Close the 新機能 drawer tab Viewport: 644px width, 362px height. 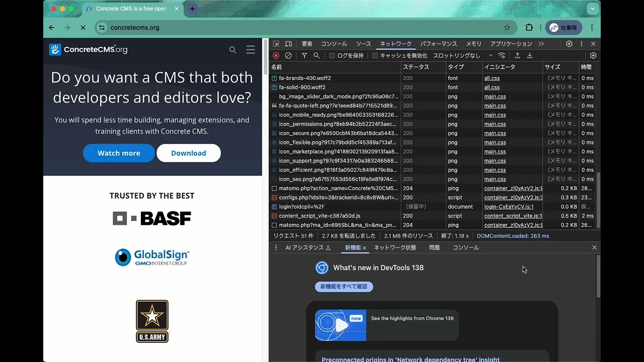[x=364, y=248]
